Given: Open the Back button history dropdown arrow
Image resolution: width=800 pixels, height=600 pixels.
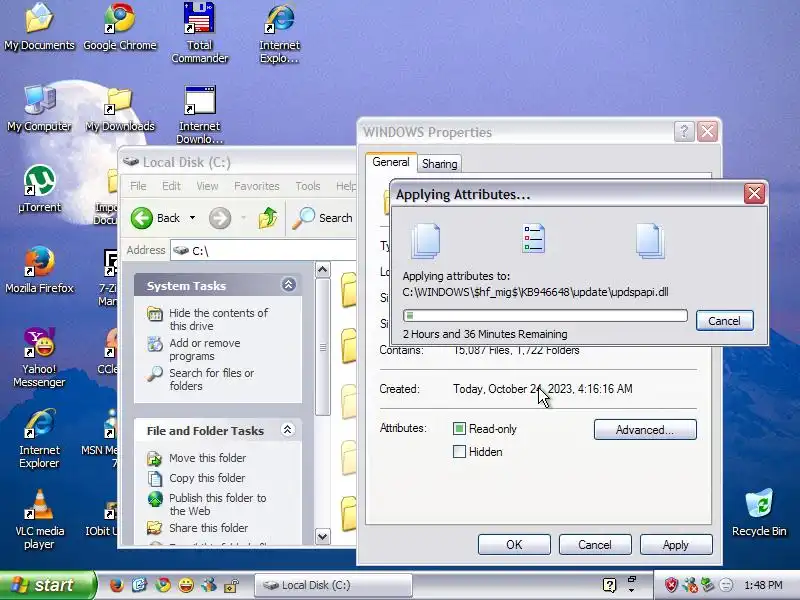Looking at the screenshot, I should [x=192, y=218].
